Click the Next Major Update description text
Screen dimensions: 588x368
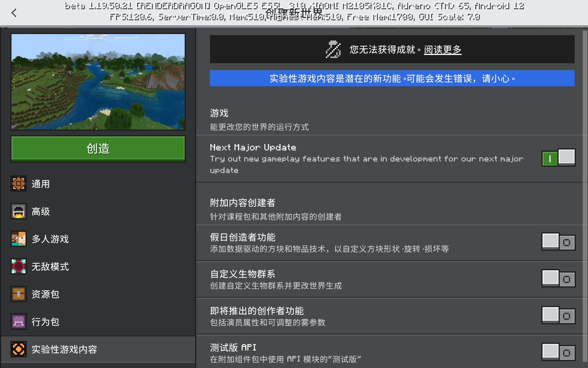[x=367, y=164]
